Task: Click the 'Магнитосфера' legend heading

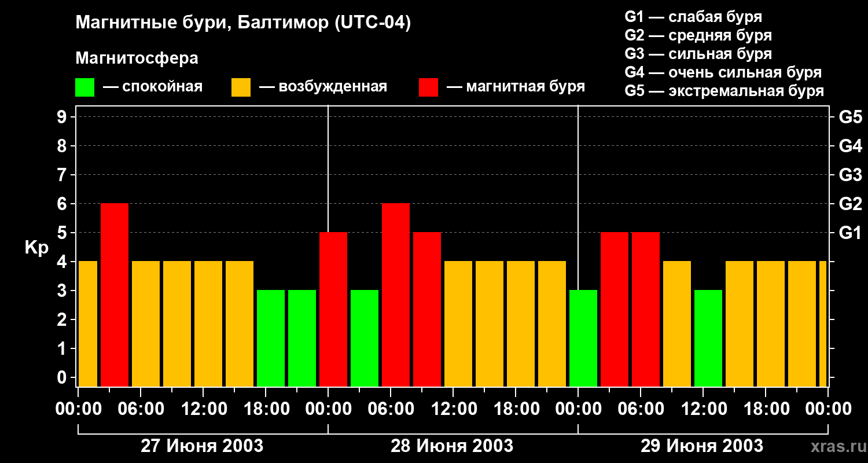Action: (137, 58)
